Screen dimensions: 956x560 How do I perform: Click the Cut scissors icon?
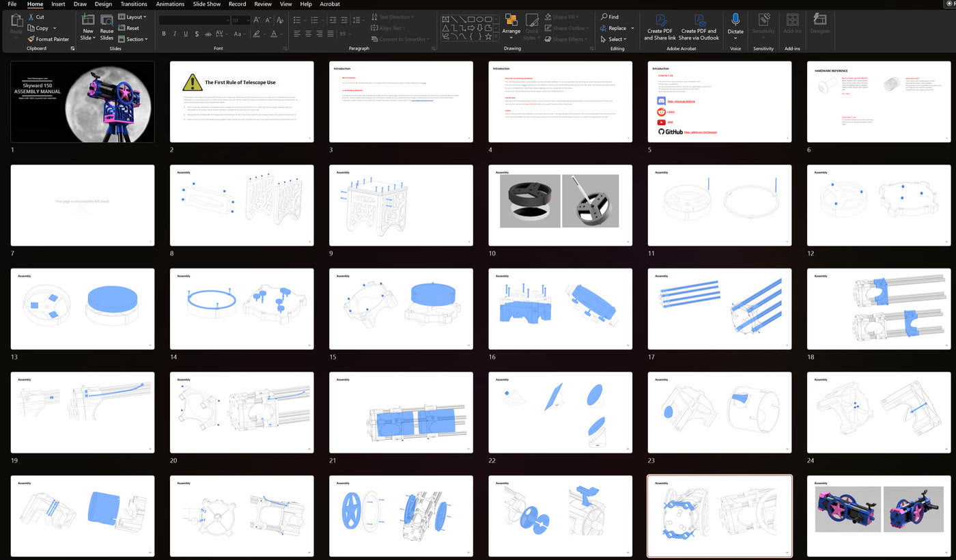[x=31, y=17]
